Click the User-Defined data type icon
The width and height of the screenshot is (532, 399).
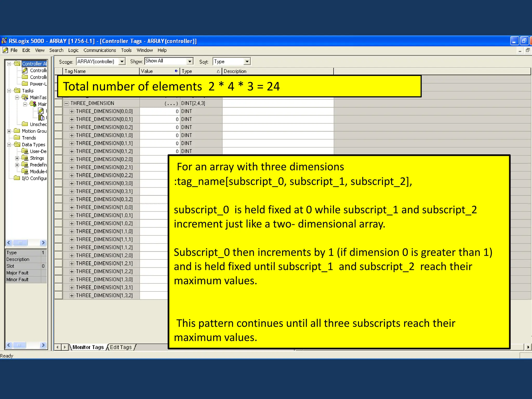25,151
